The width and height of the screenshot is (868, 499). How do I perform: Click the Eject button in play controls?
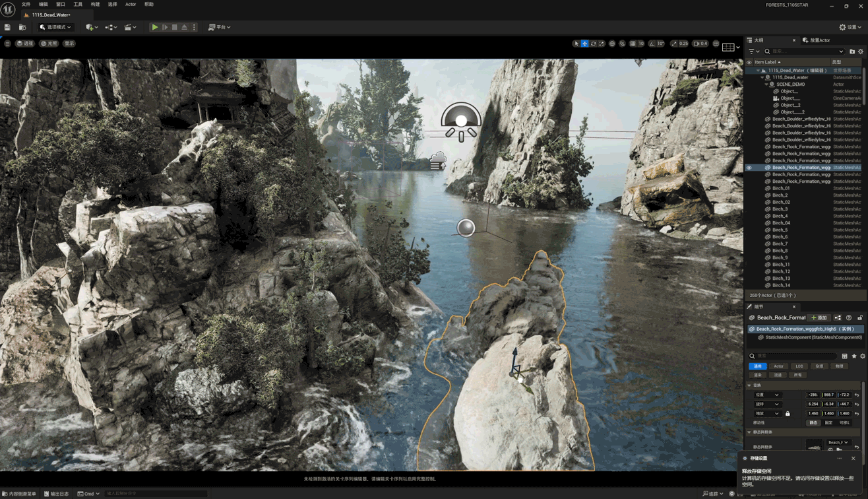(x=185, y=27)
